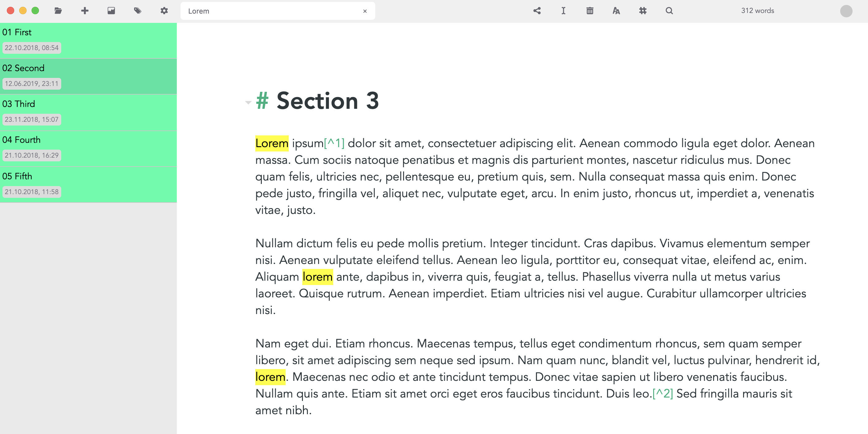Click into the Lorem search input

pos(270,11)
